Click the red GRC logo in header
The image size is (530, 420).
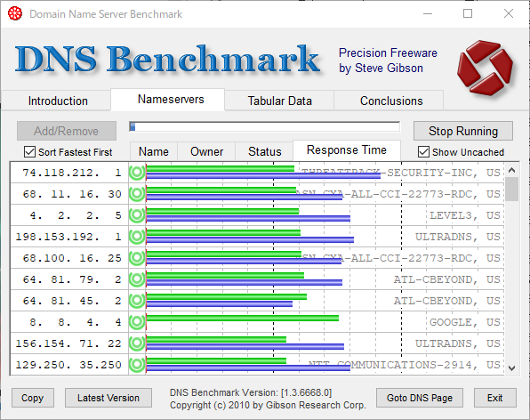[485, 68]
